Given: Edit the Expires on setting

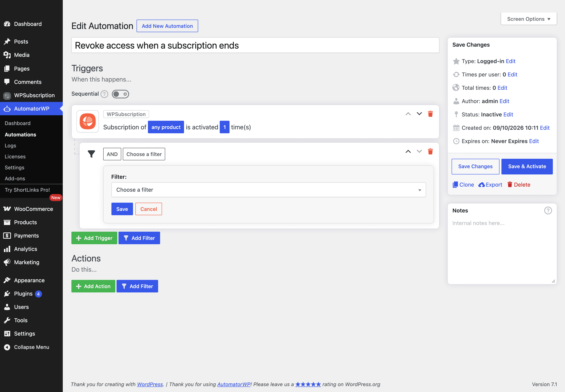Looking at the screenshot, I should [x=534, y=141].
